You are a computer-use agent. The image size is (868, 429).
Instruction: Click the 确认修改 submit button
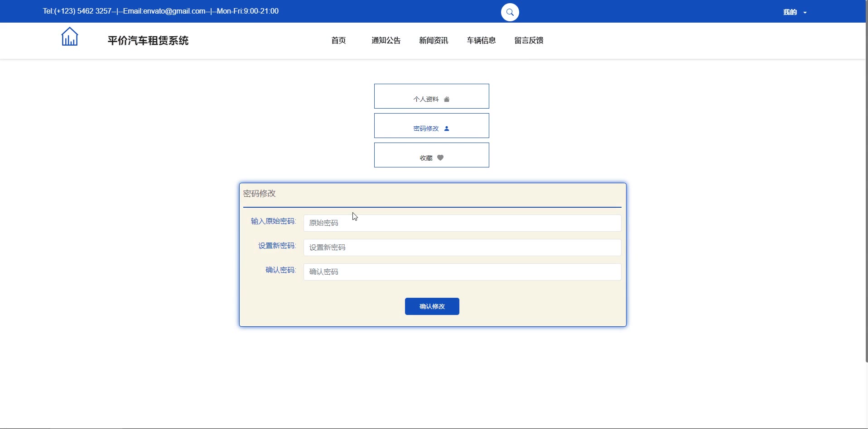432,306
